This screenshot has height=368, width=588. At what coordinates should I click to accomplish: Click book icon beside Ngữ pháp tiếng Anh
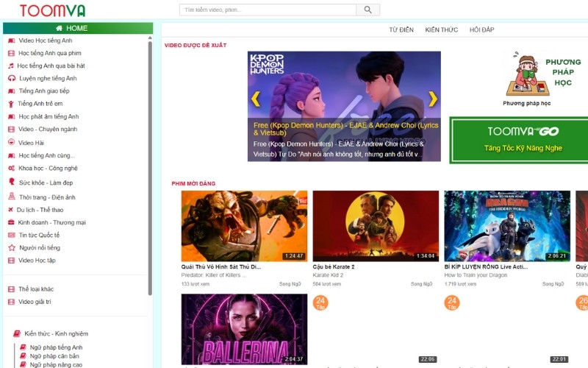24,347
